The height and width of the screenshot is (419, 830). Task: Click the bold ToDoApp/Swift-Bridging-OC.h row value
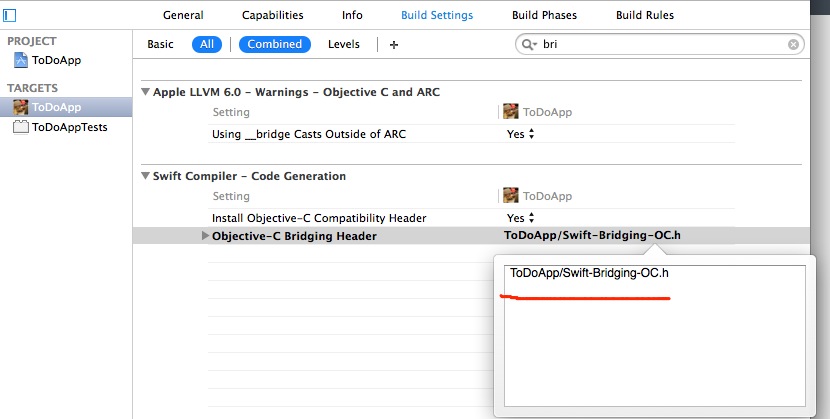592,235
